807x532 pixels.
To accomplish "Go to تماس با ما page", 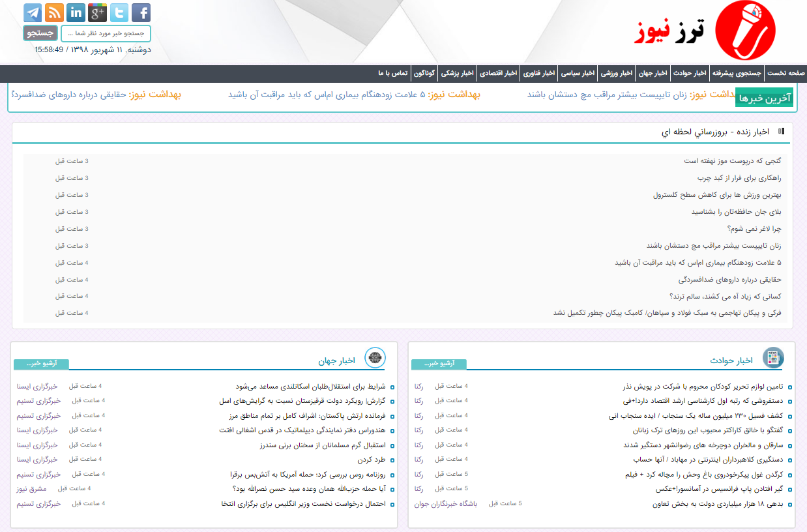I will [392, 73].
